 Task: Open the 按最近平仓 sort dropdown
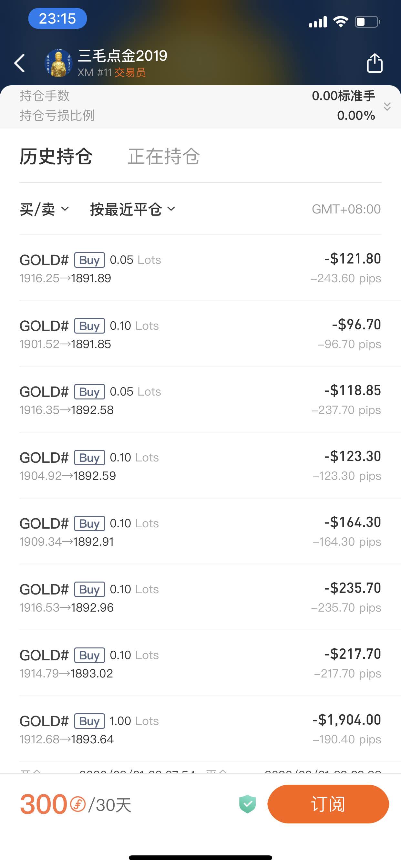click(x=133, y=209)
